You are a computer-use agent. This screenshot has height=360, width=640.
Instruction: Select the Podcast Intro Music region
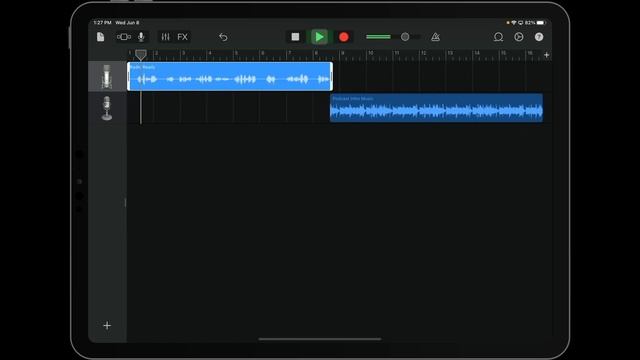coord(436,108)
